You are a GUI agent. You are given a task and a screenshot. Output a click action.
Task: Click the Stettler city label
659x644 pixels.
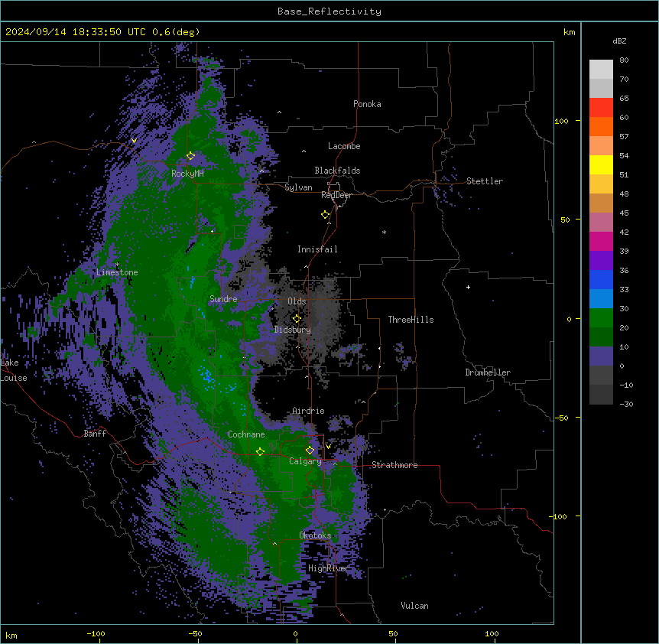click(x=485, y=181)
